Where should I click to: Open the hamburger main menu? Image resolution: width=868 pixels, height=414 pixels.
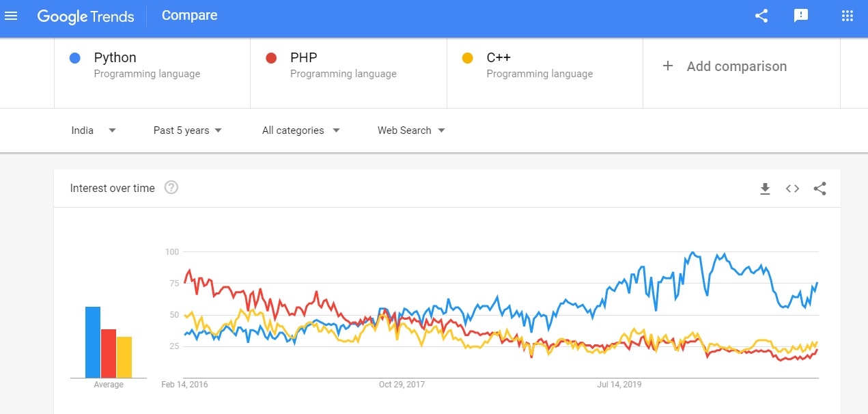click(11, 16)
